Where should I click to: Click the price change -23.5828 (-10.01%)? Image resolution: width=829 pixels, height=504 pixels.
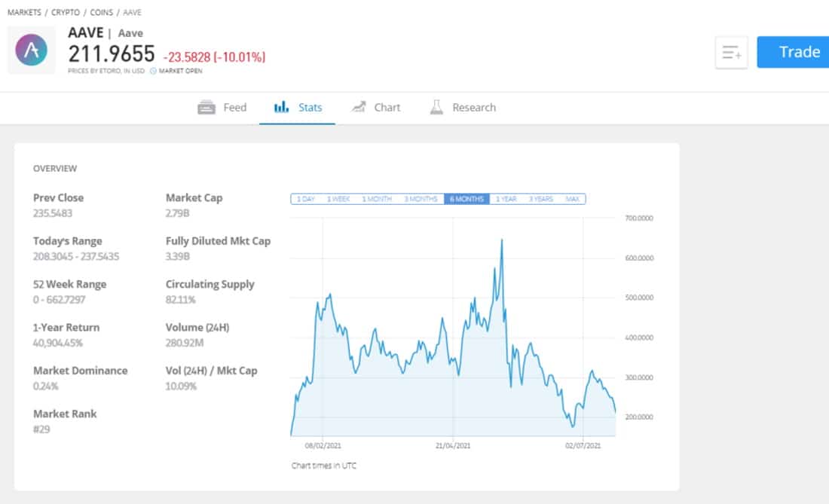pos(215,57)
